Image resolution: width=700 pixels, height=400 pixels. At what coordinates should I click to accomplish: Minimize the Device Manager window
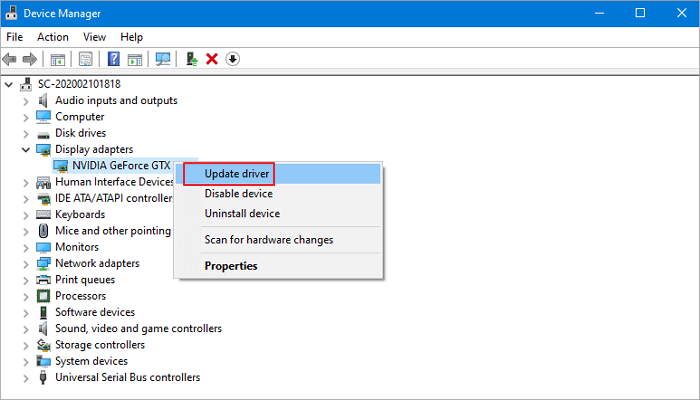coord(600,13)
